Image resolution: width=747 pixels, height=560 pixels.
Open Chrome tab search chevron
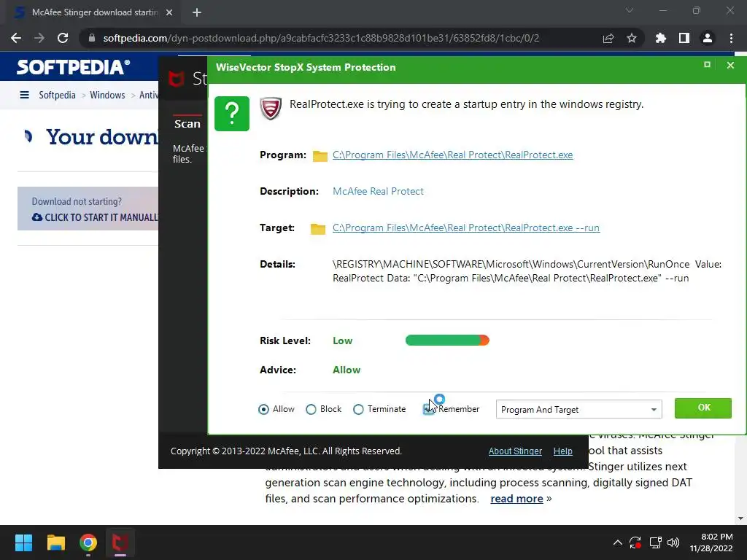click(x=630, y=10)
